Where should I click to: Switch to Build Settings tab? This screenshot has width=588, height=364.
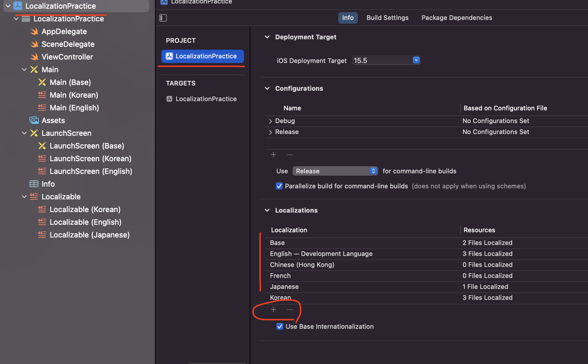pyautogui.click(x=387, y=18)
